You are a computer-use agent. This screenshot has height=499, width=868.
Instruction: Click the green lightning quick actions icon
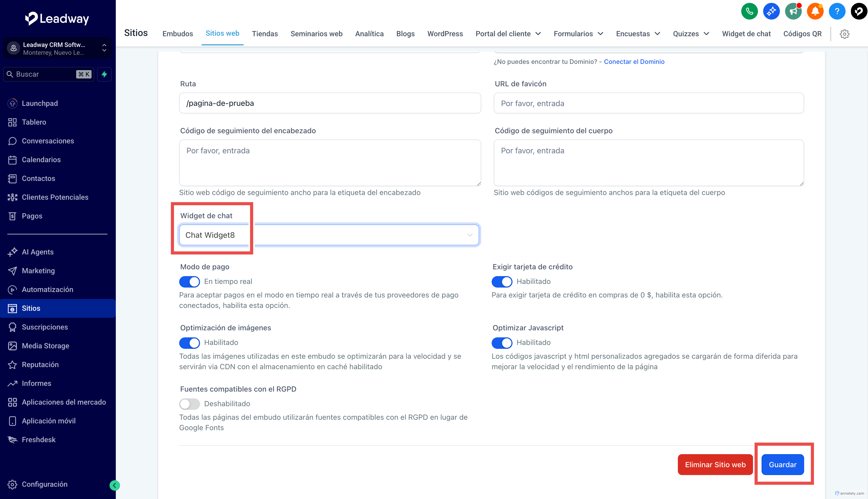pyautogui.click(x=104, y=74)
